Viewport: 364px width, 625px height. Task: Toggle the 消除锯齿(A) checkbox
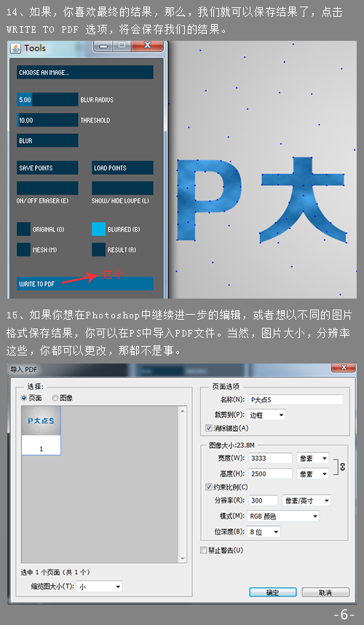(x=209, y=428)
